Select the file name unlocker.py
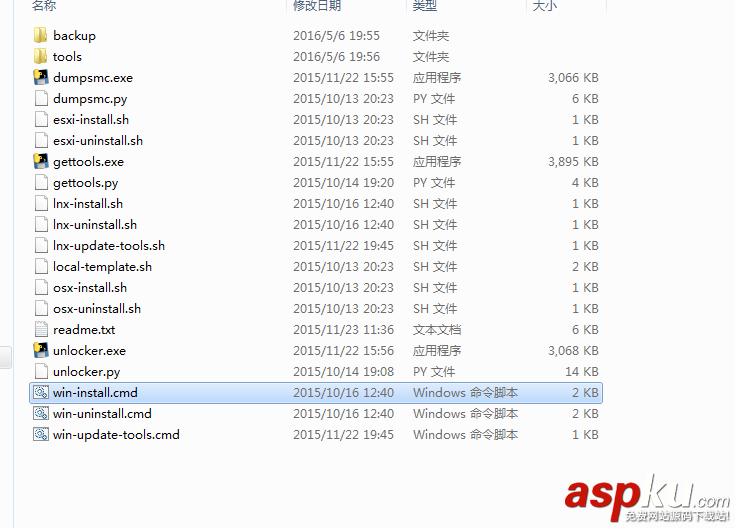The height and width of the screenshot is (528, 735). click(87, 372)
